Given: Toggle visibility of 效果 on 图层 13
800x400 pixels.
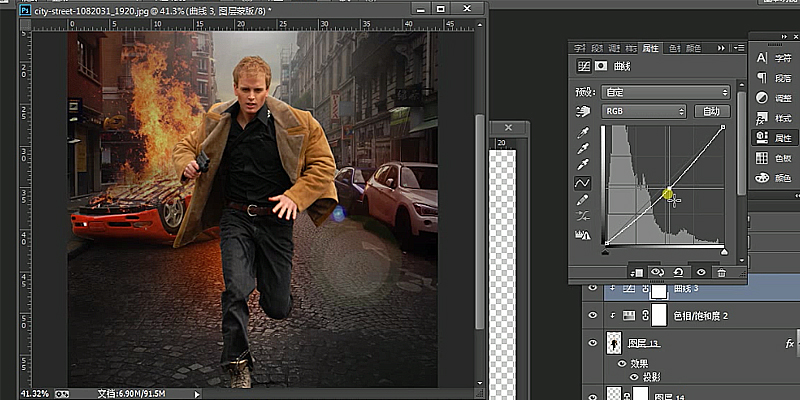Looking at the screenshot, I should (x=621, y=364).
